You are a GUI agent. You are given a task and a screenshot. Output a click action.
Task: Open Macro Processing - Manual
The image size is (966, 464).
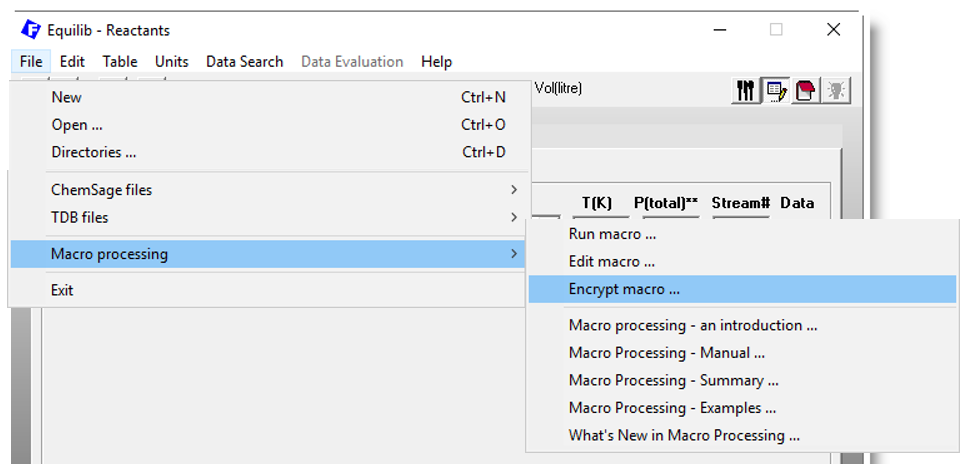742,353
